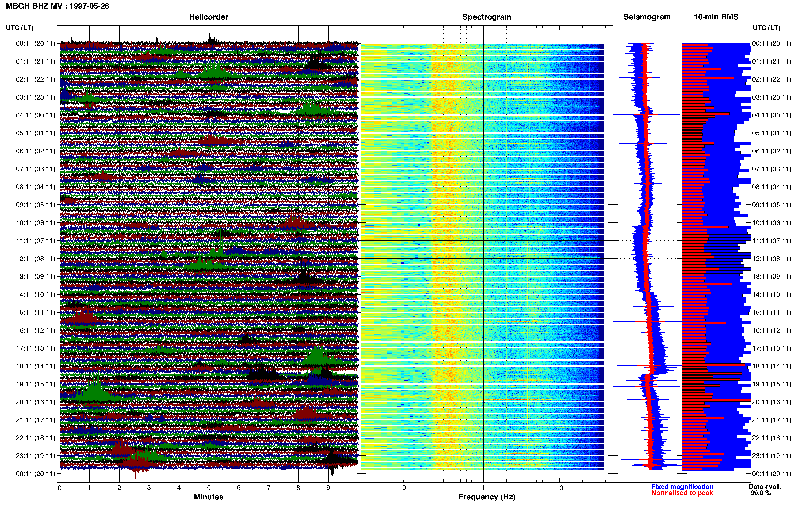Click the '0.1' frequency tick label
This screenshot has height=508, width=812.
pos(407,488)
